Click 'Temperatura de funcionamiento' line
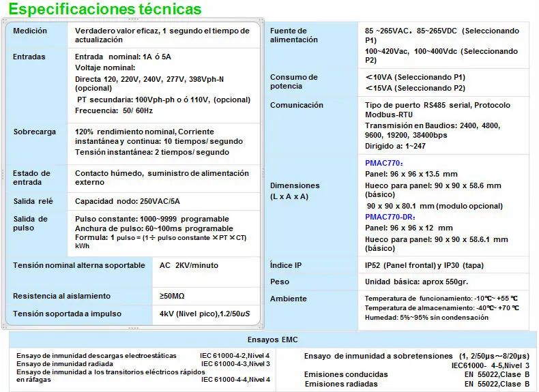 pyautogui.click(x=441, y=298)
